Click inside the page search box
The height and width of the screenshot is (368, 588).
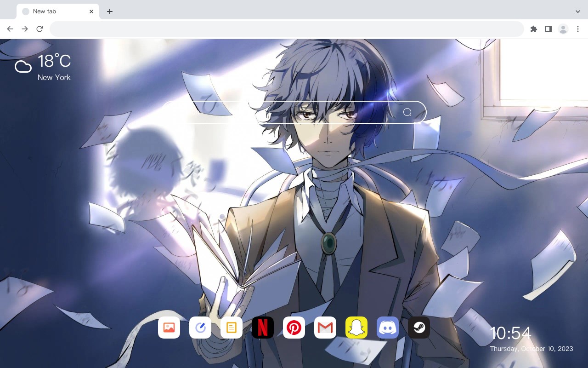click(x=294, y=112)
